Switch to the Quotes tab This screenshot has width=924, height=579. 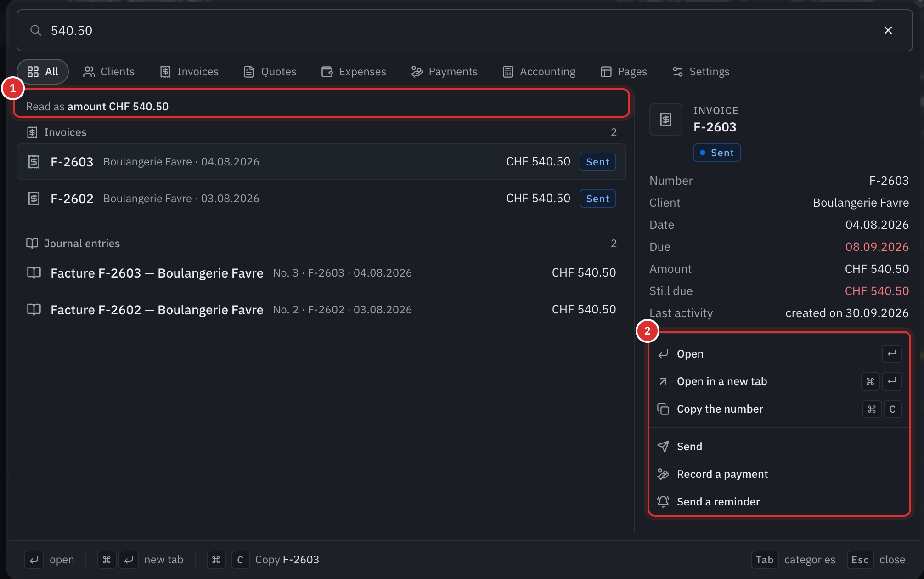(270, 72)
